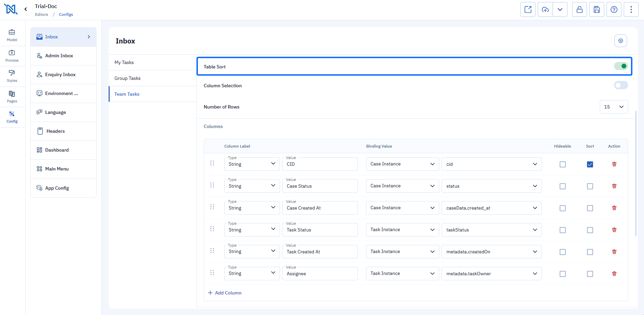
Task: Click the Task Created At value field
Action: click(x=320, y=252)
